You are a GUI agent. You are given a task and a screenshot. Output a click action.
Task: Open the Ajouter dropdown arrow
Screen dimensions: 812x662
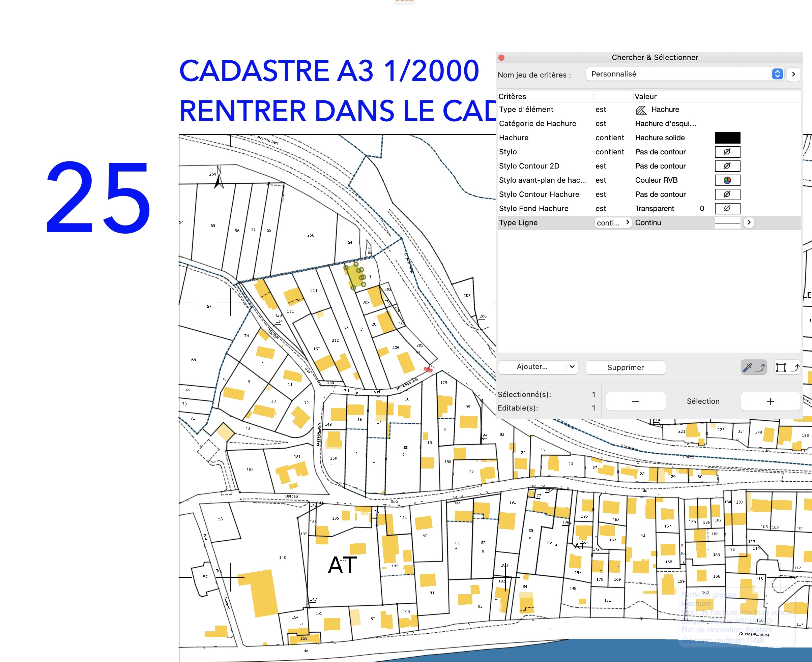point(572,367)
